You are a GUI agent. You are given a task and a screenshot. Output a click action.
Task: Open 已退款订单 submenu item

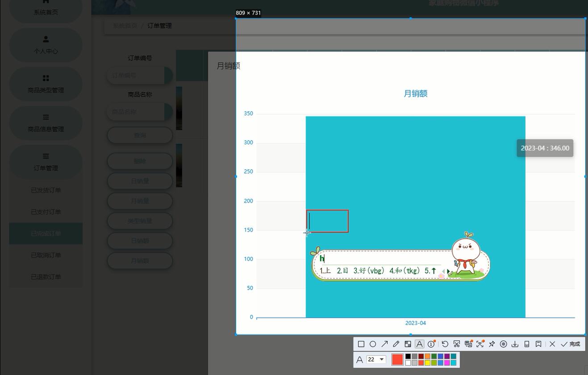tap(46, 277)
